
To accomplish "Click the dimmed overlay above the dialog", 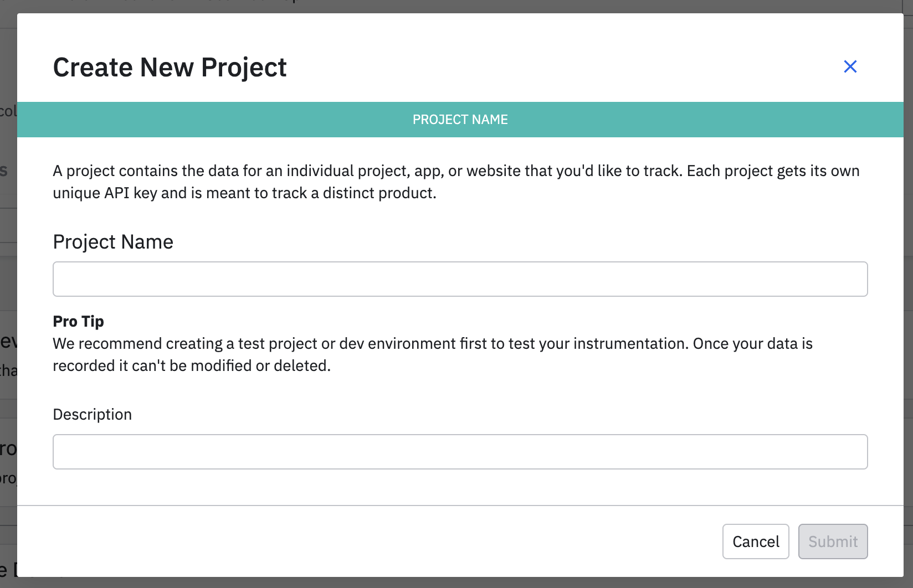I will (x=443, y=6).
